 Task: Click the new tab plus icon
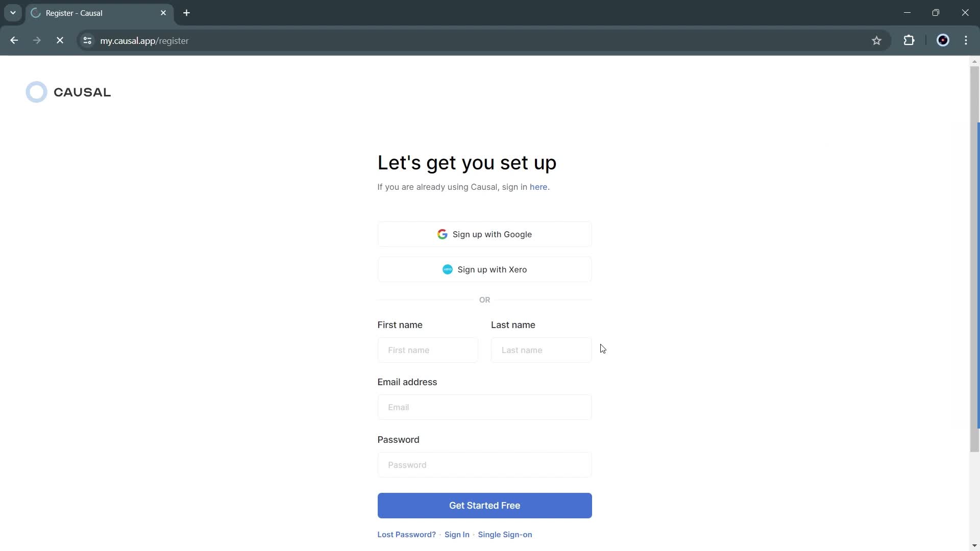(x=186, y=12)
